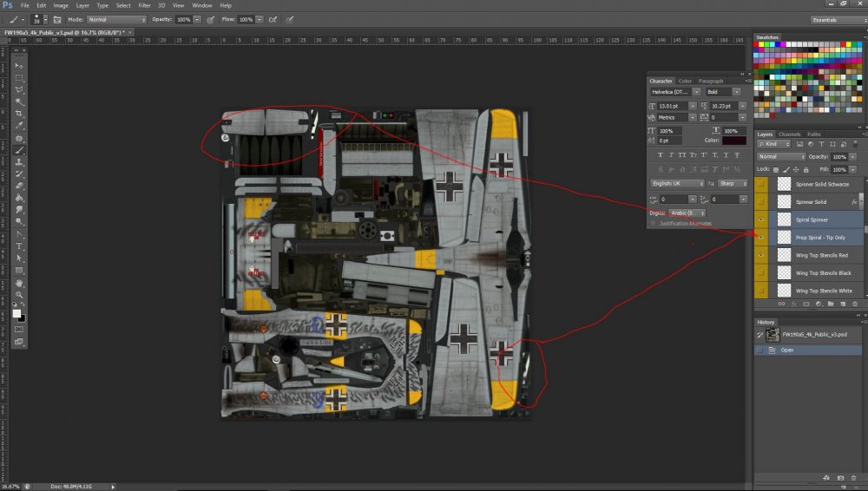This screenshot has width=868, height=491.
Task: Click the Magic Wand tool
Action: coord(19,101)
